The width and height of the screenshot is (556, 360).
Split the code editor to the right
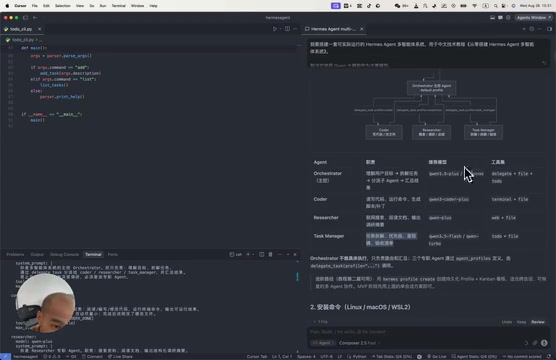click(287, 29)
